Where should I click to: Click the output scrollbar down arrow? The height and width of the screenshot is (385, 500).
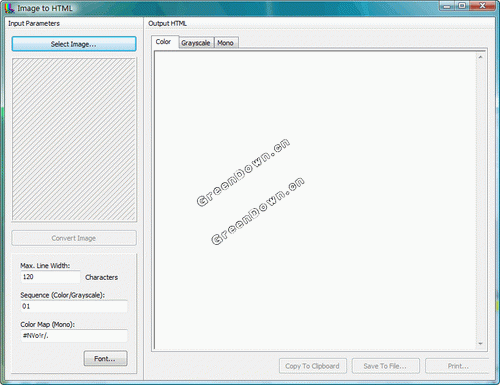pyautogui.click(x=480, y=343)
